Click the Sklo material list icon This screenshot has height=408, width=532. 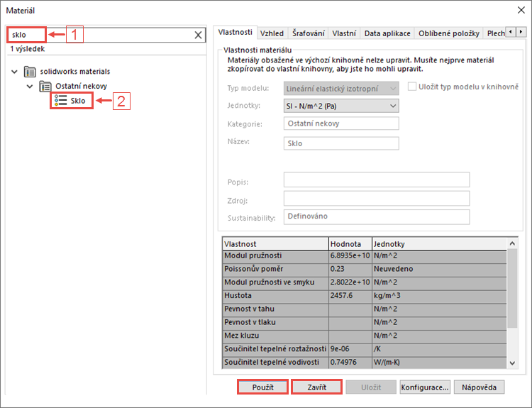61,101
